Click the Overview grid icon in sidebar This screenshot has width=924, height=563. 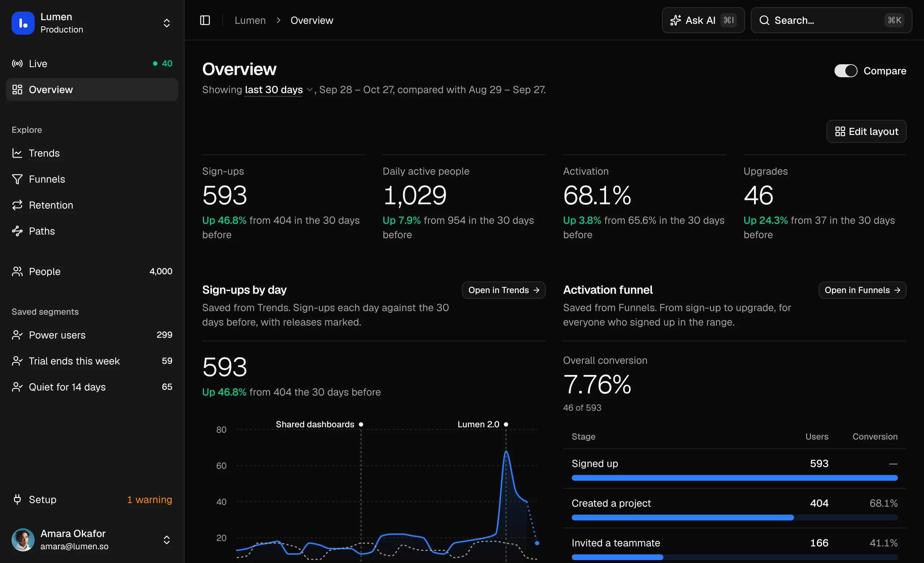pyautogui.click(x=17, y=90)
